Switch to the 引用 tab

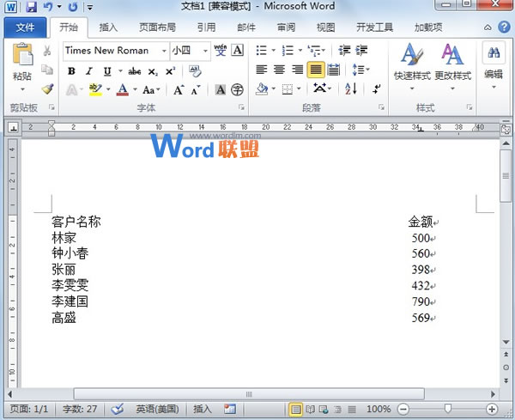[206, 27]
